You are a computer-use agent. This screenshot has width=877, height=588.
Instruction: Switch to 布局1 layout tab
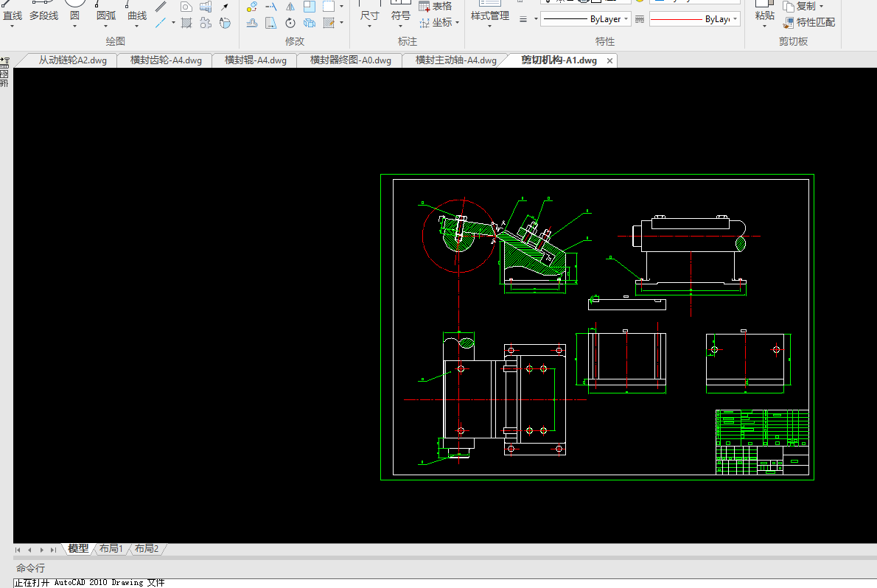[x=111, y=549]
